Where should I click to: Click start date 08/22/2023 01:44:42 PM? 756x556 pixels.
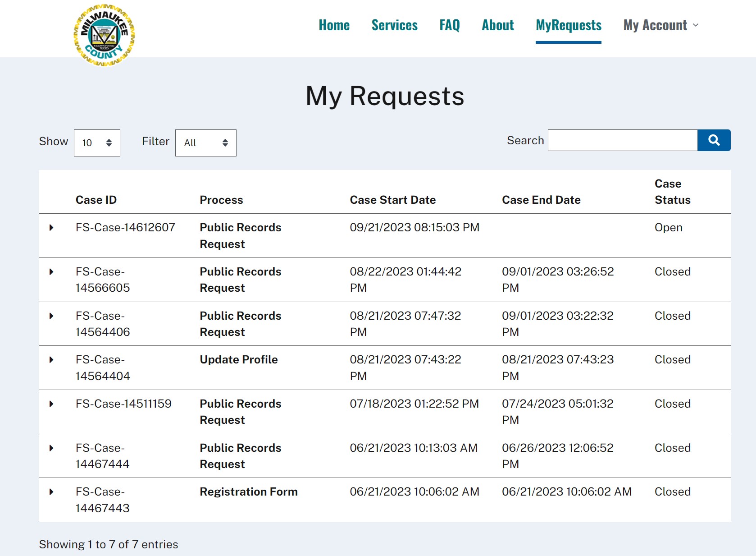coord(405,280)
